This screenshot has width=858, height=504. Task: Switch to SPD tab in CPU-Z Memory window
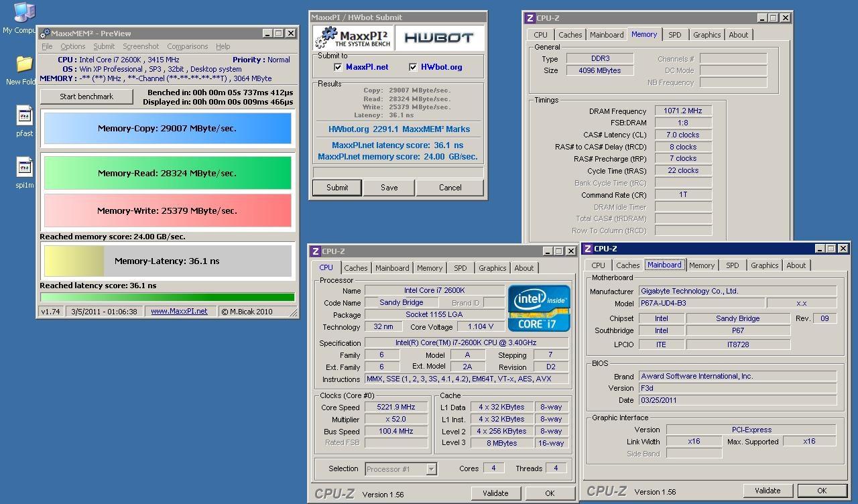[x=675, y=35]
